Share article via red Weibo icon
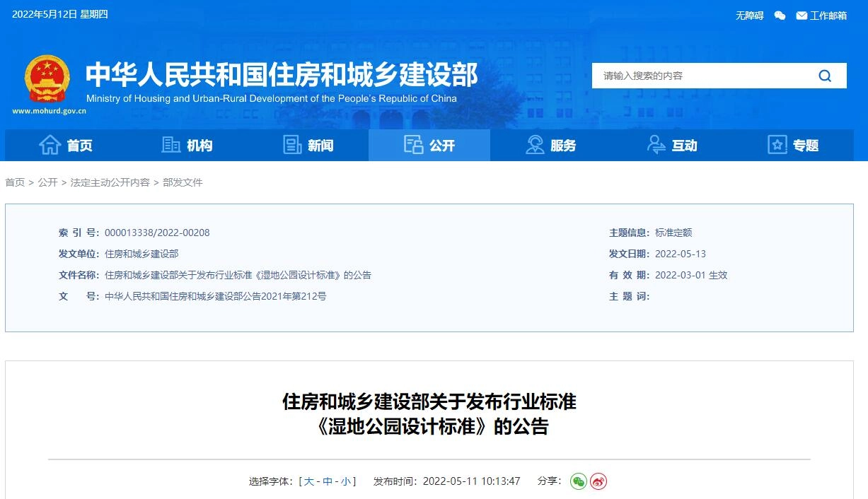The height and width of the screenshot is (499, 868). (598, 481)
